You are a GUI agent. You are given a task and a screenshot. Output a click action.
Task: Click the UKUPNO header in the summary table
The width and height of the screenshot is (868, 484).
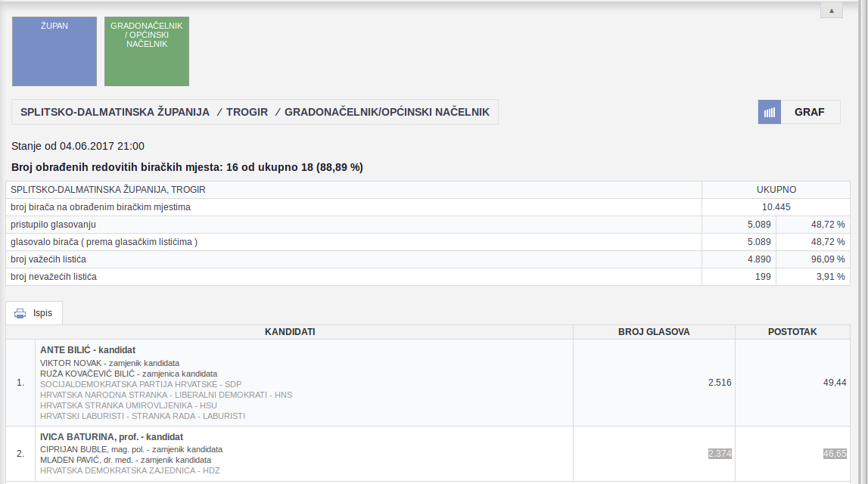776,190
